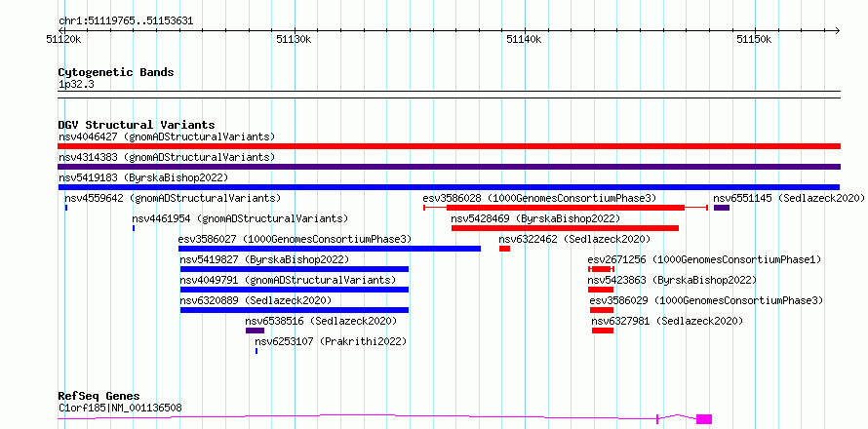Screen dimensions: 868x429
Task: Click the blue nsv5419183 variant bar
Action: click(449, 187)
